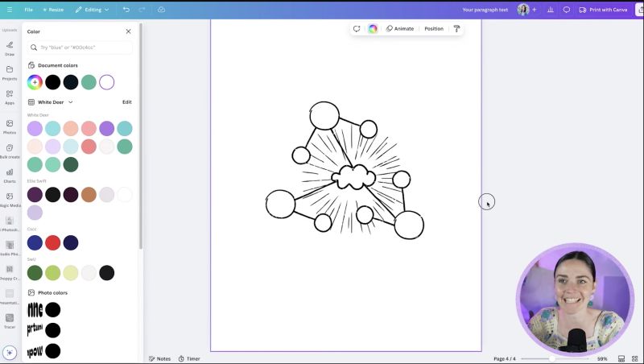Image resolution: width=644 pixels, height=364 pixels.
Task: Click the rotate/refresh icon in floating toolbar
Action: pos(357,29)
